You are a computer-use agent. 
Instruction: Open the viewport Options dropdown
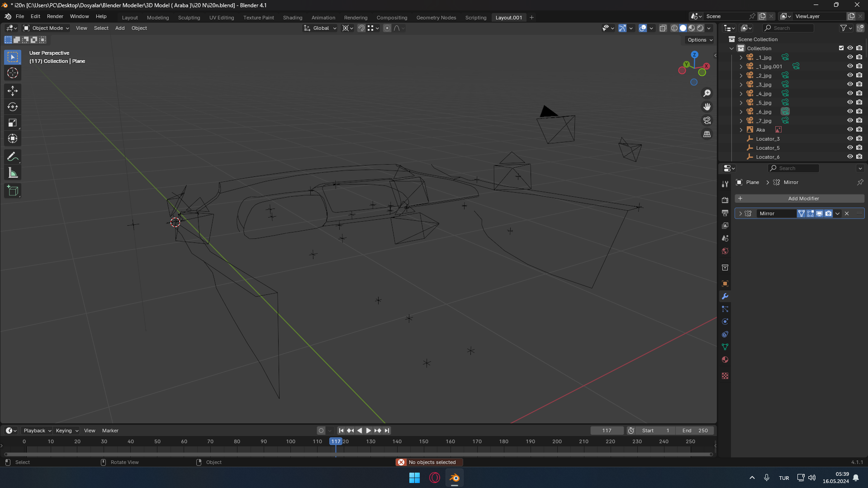point(700,40)
